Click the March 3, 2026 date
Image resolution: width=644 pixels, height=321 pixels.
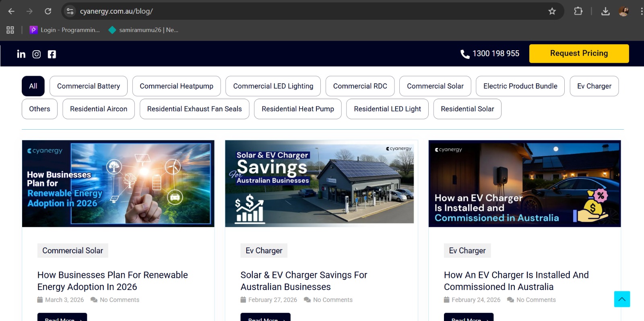click(x=64, y=300)
